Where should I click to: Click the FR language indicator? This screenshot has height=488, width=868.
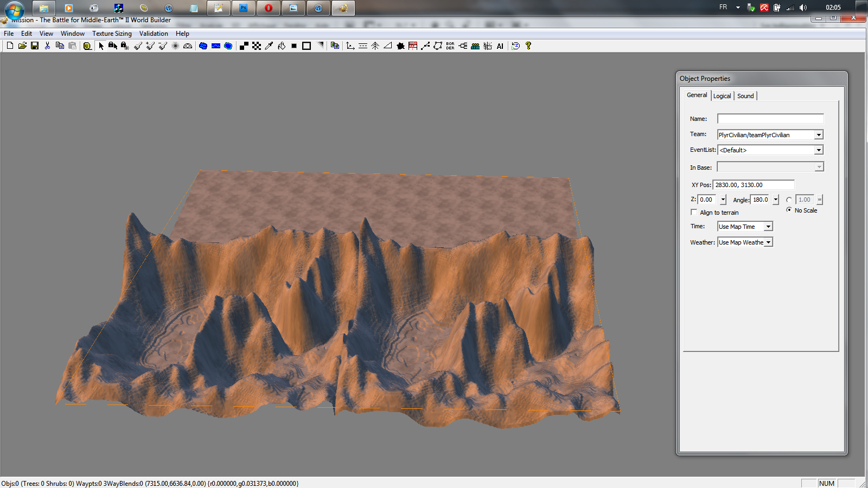(723, 7)
